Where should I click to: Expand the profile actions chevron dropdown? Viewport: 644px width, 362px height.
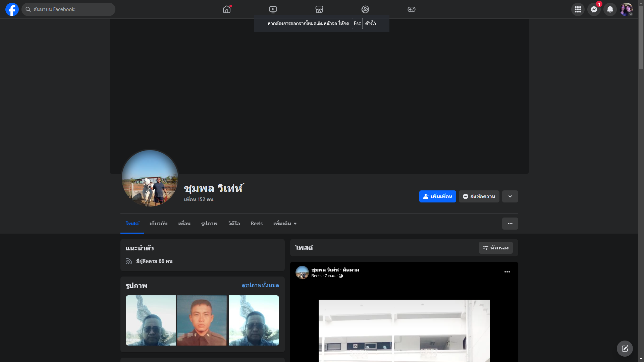pyautogui.click(x=510, y=196)
